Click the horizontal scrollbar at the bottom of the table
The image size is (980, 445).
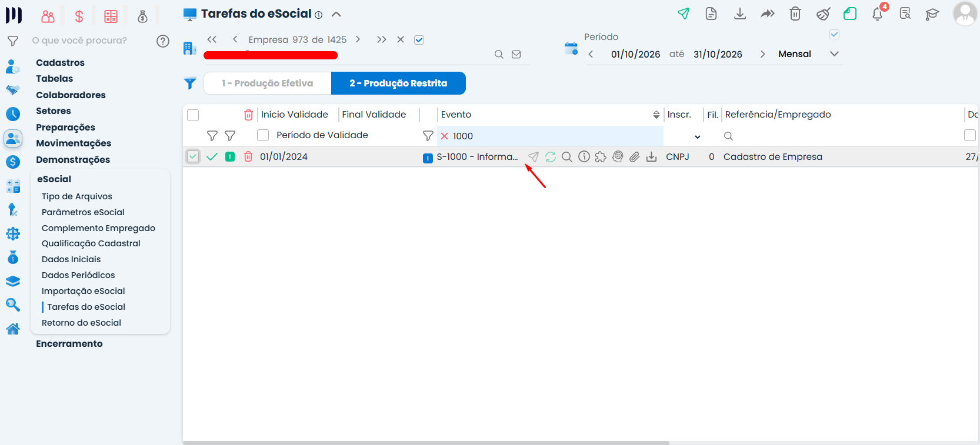point(426,443)
